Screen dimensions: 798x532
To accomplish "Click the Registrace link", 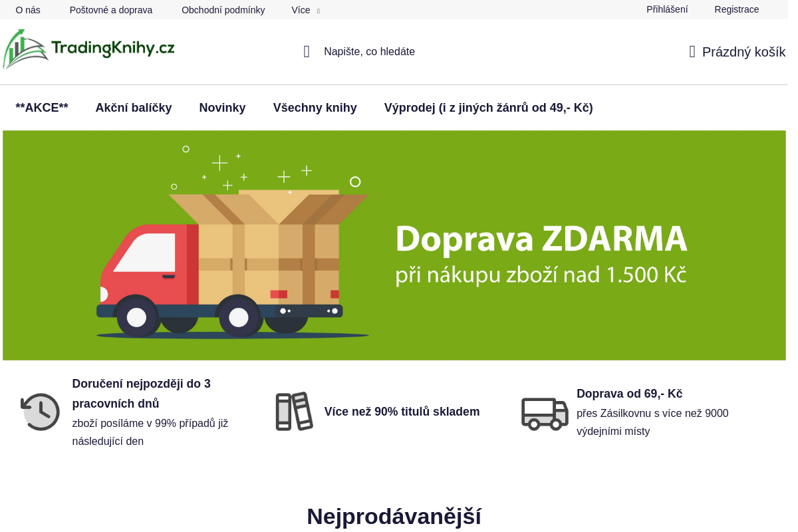I will click(736, 9).
